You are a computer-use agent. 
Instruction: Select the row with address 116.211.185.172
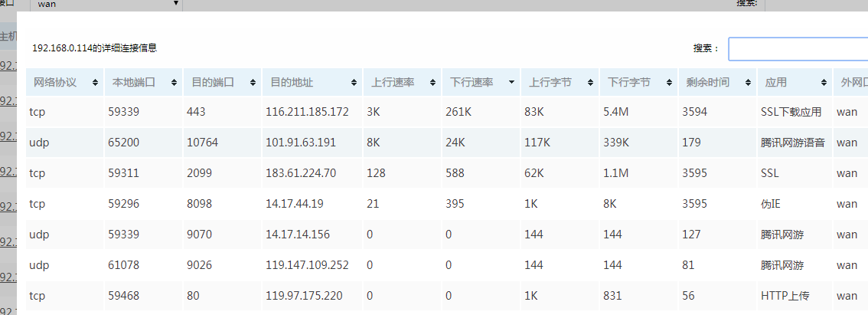click(x=307, y=112)
